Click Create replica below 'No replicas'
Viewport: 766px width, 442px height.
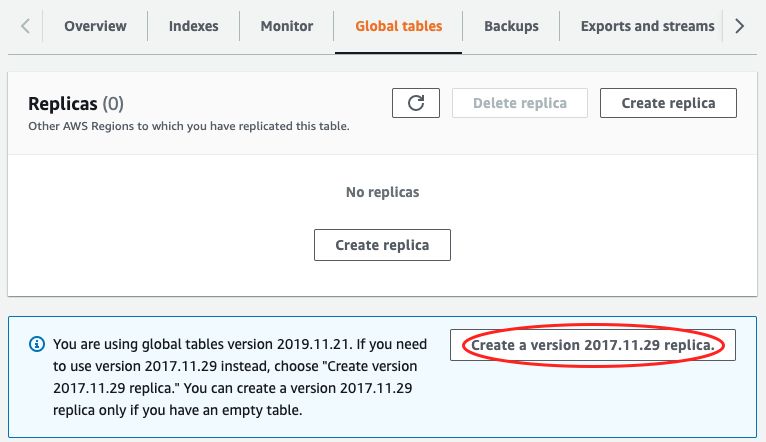click(382, 245)
